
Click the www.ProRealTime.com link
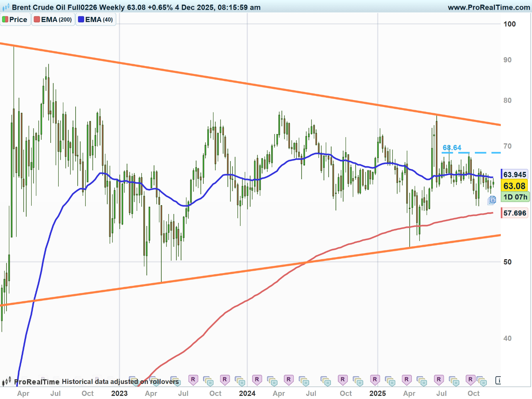[x=489, y=7]
